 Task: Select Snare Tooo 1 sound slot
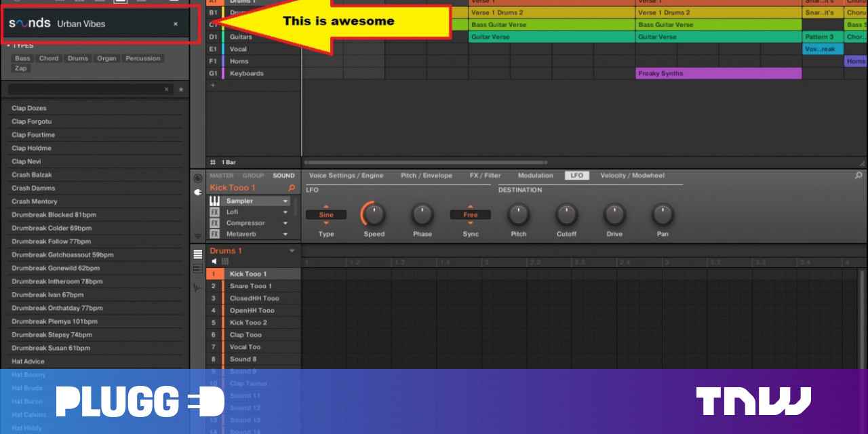click(x=254, y=286)
